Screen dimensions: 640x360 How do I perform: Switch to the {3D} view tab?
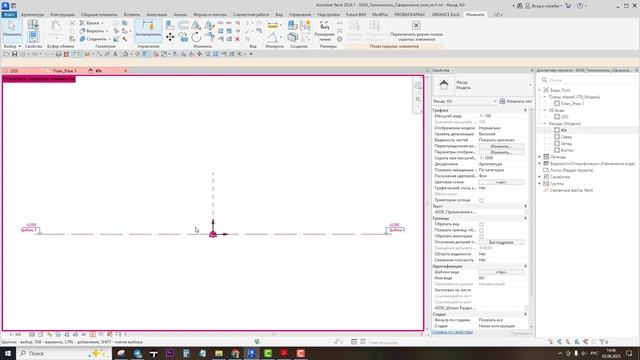pyautogui.click(x=14, y=71)
